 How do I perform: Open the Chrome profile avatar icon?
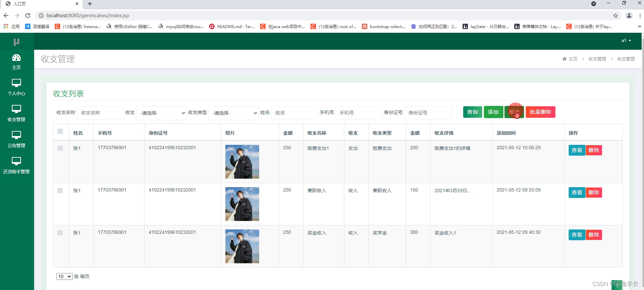tap(629, 16)
